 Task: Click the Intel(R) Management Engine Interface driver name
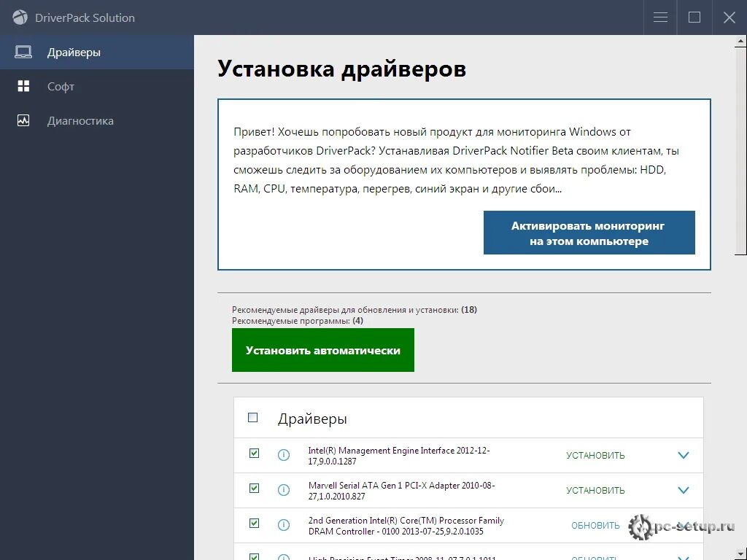[x=399, y=456]
